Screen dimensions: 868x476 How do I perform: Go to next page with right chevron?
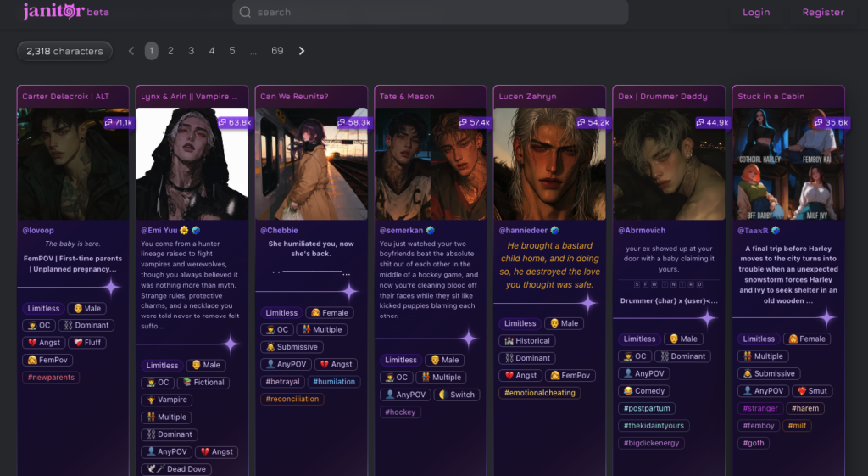tap(302, 51)
